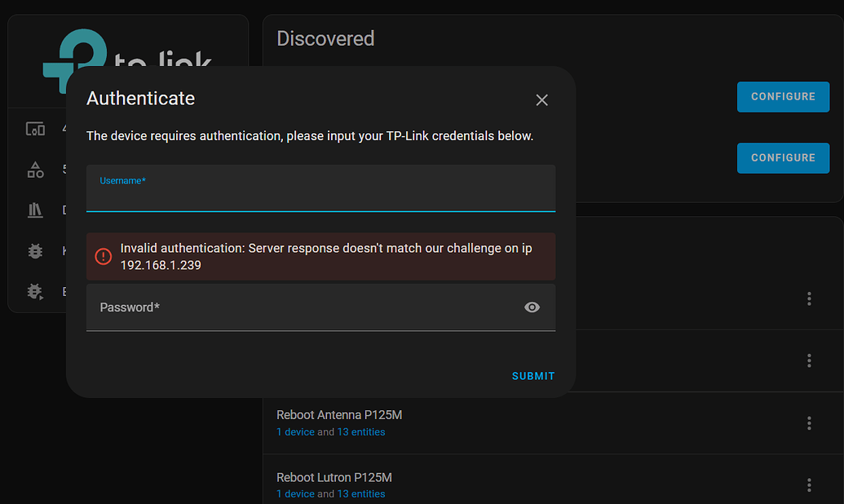Click the TP-Link integration logo
Image resolution: width=844 pixels, height=504 pixels.
pos(77,53)
